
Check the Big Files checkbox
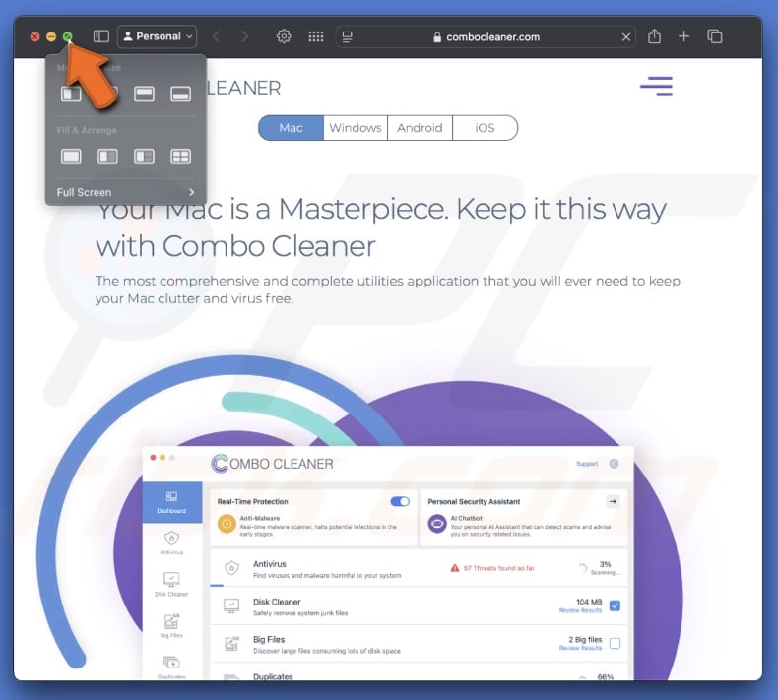coord(615,643)
